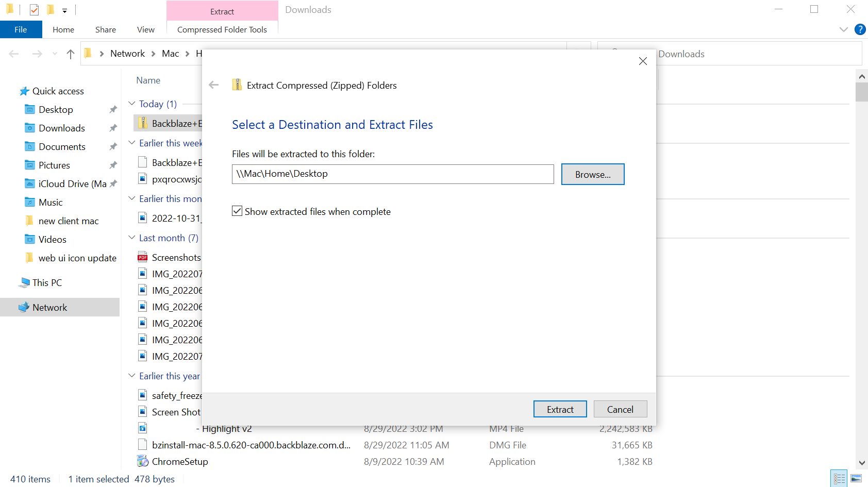Open Pictures in the navigation pane
The height and width of the screenshot is (487, 868).
pyautogui.click(x=54, y=165)
